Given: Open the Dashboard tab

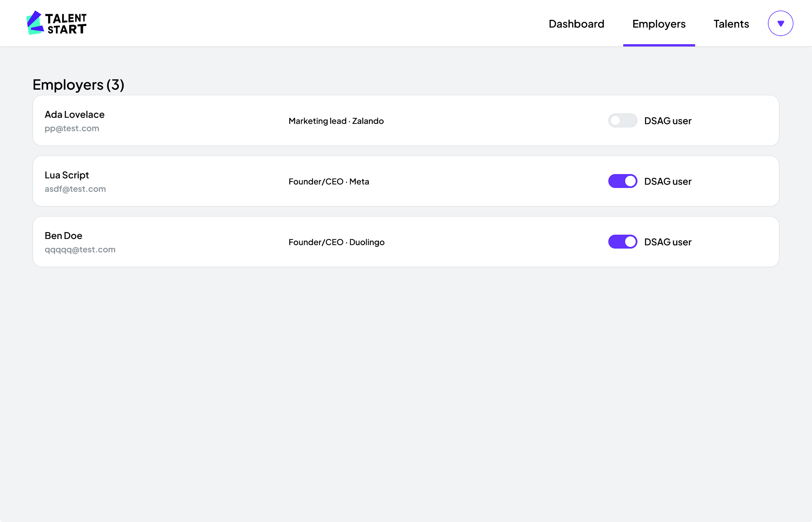Looking at the screenshot, I should click(576, 24).
